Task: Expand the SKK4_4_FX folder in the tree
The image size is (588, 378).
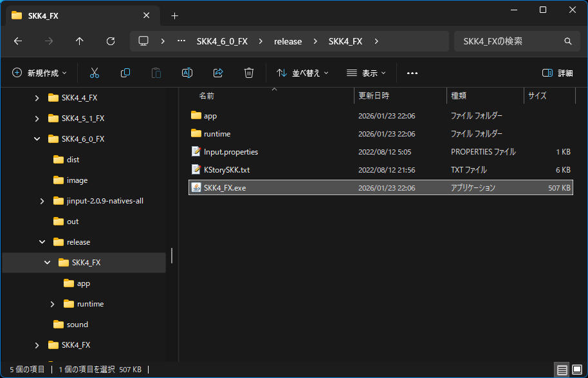Action: click(37, 97)
